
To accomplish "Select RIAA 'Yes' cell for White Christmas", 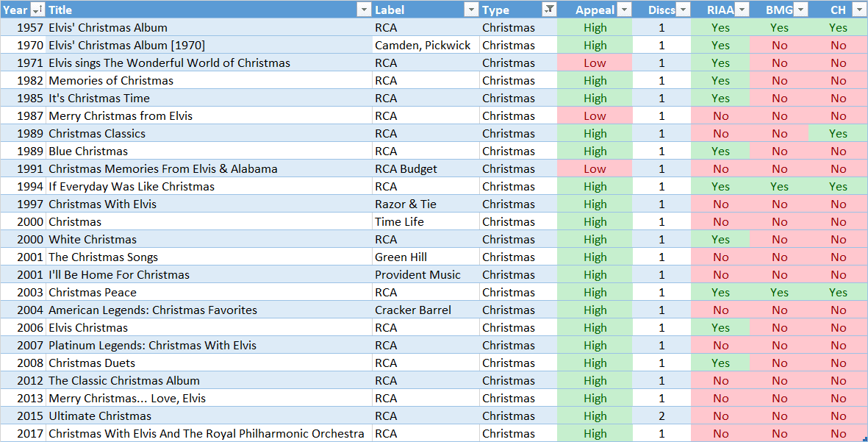I will pos(720,240).
